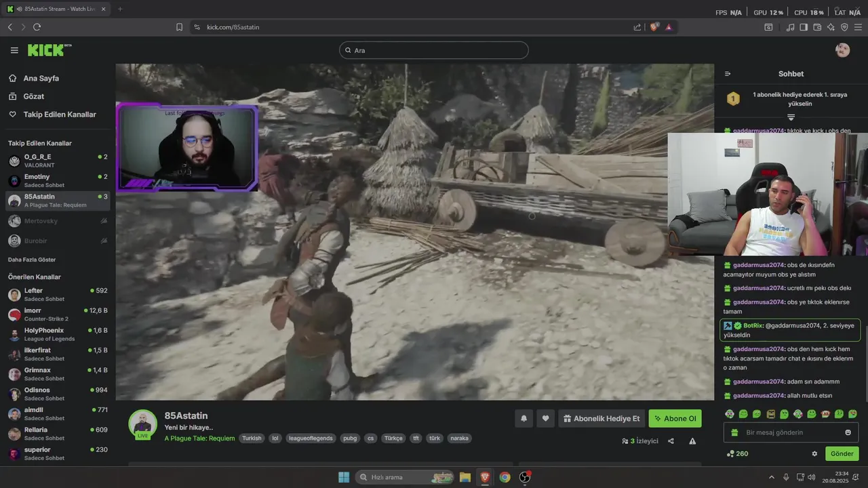Open the Brave Wallet icon
The height and width of the screenshot is (488, 868).
(x=817, y=27)
